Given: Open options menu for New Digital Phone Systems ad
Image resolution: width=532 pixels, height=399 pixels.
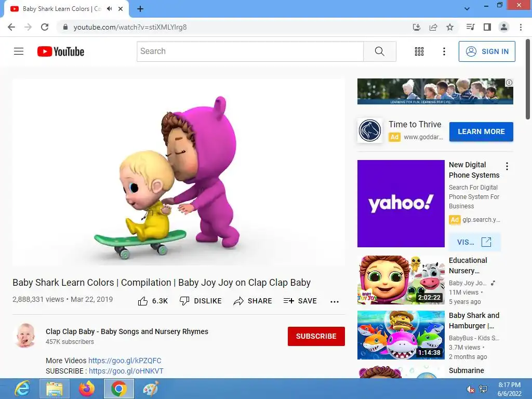Looking at the screenshot, I should tap(507, 166).
